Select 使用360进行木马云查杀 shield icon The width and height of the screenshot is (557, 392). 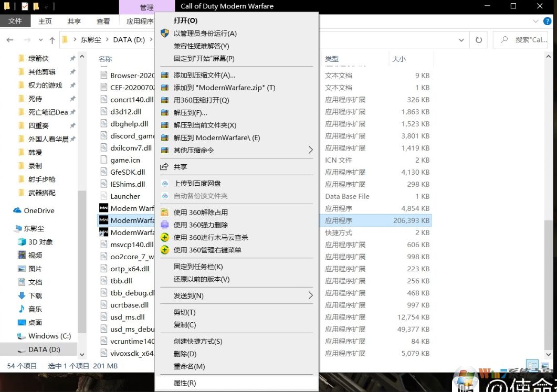[x=164, y=237]
